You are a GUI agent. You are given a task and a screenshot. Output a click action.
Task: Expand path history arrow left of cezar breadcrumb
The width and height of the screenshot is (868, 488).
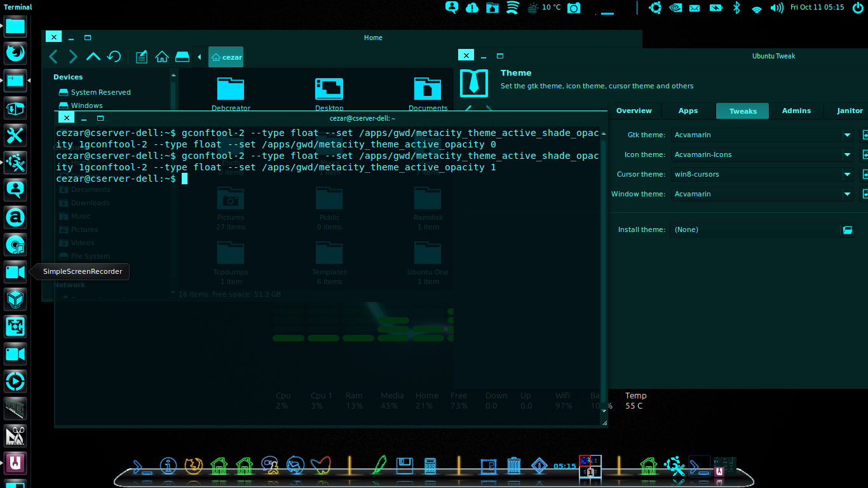tap(200, 57)
